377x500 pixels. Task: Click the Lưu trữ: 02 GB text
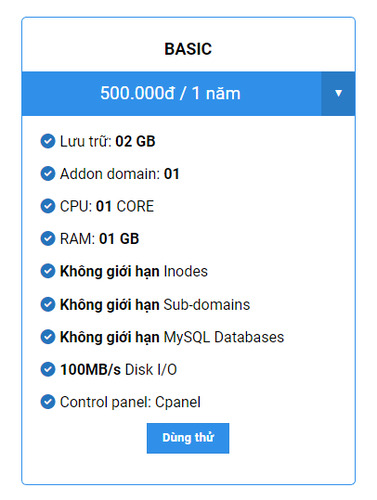click(x=107, y=141)
